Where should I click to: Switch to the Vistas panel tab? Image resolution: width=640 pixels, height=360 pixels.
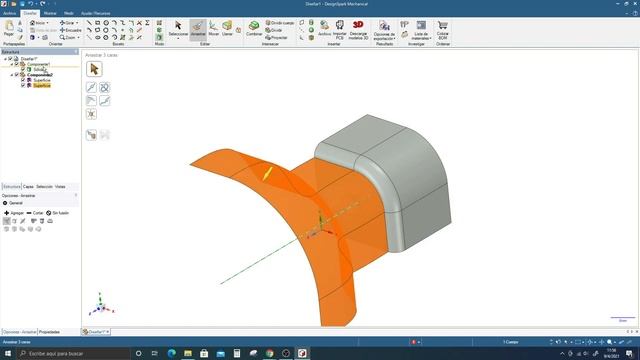60,187
